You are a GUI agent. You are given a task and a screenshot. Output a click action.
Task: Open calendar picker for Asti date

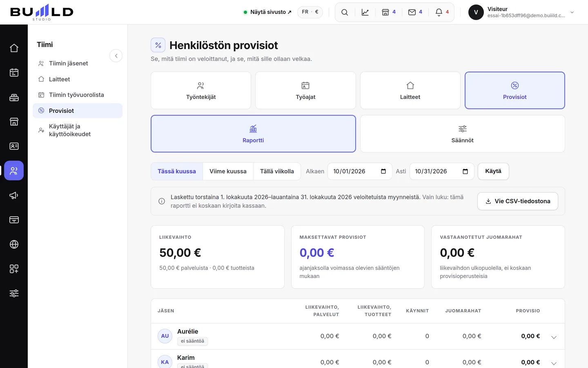point(465,171)
